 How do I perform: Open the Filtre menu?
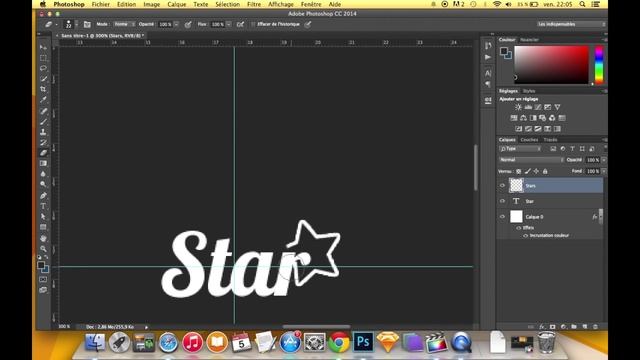coord(254,4)
